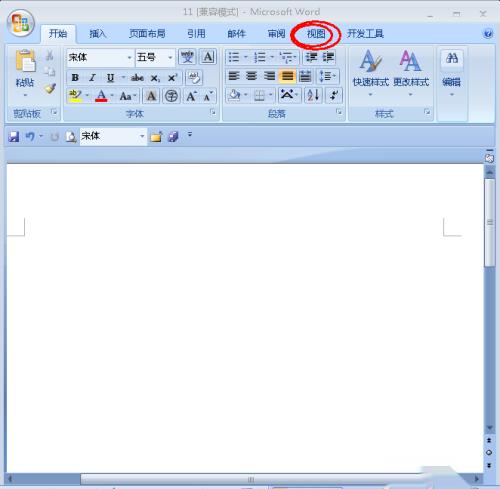Grow font size with the larger A icon

[x=191, y=96]
